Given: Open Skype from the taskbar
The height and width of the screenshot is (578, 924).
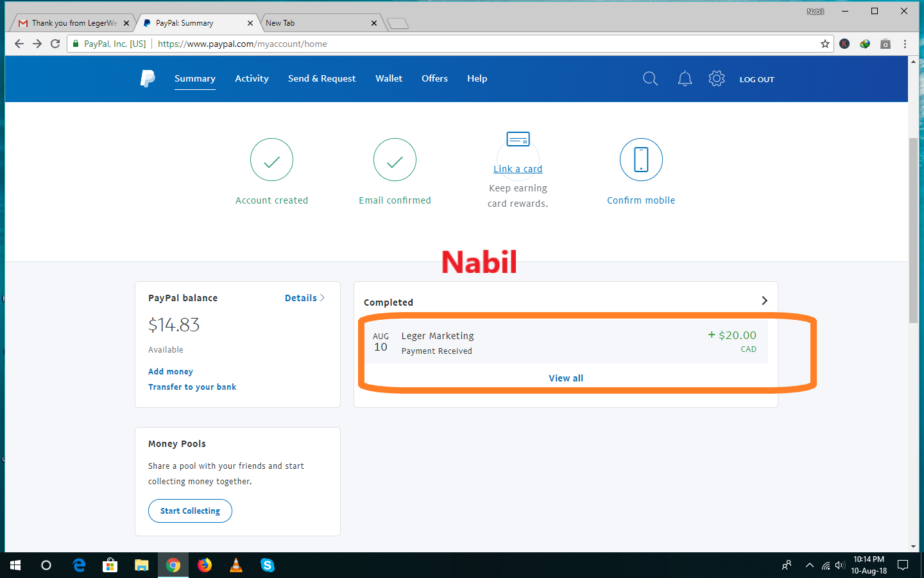Looking at the screenshot, I should pyautogui.click(x=268, y=565).
